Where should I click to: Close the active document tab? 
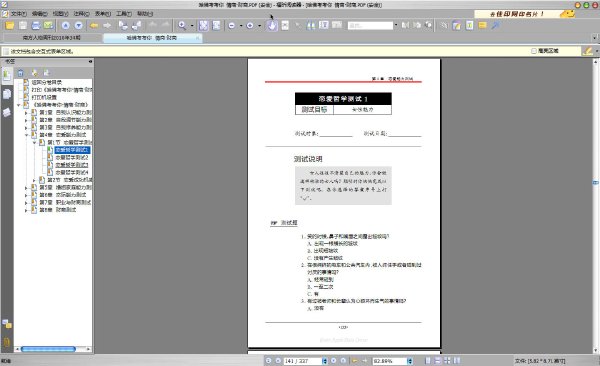tap(197, 38)
